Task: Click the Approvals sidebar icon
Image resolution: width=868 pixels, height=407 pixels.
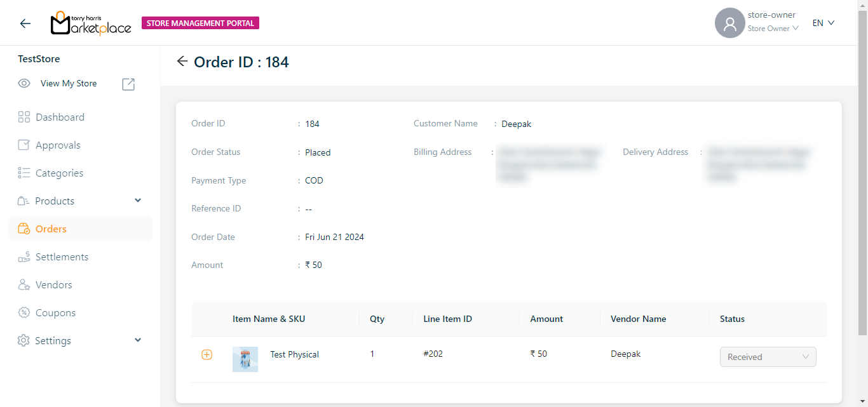Action: (x=24, y=145)
